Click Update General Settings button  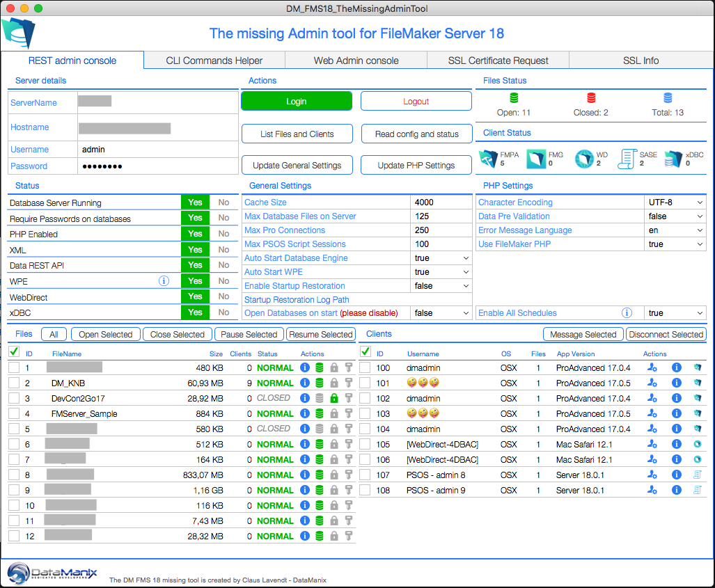coord(297,165)
